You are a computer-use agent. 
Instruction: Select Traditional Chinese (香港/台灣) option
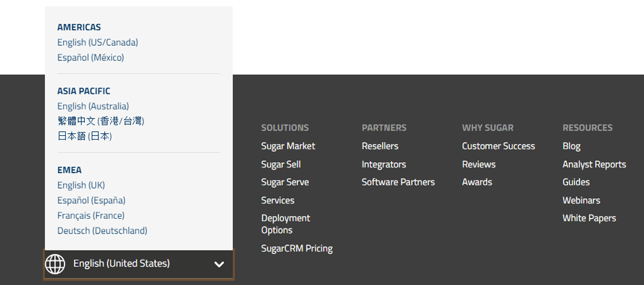pyautogui.click(x=101, y=121)
